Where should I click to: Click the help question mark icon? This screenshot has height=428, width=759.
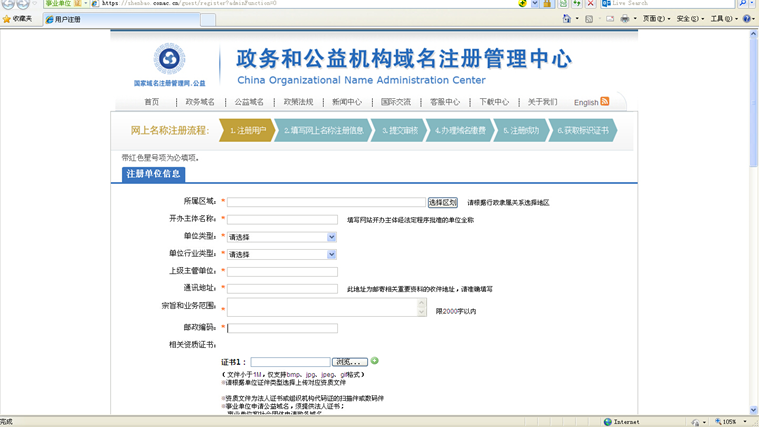point(746,19)
